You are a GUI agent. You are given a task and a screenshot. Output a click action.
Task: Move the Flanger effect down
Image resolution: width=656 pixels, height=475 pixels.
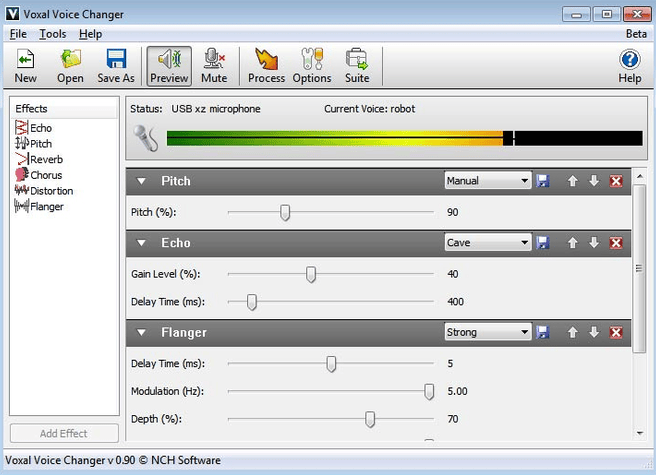(x=594, y=332)
